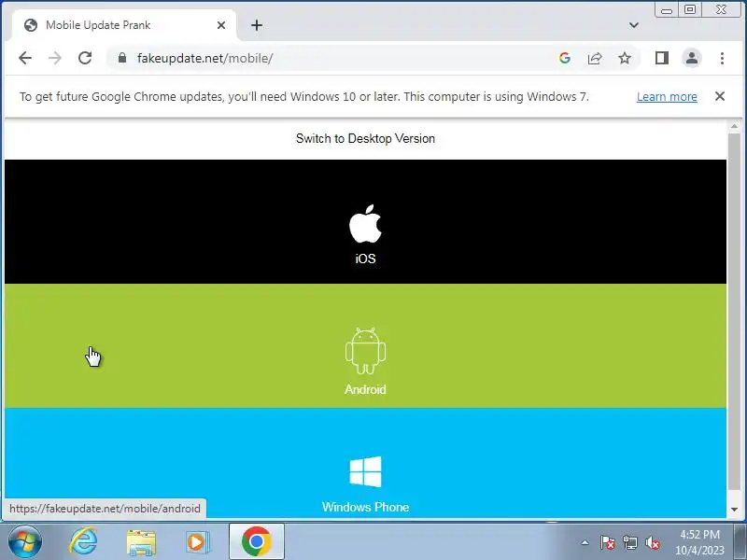Bookmark this tab with the star icon
Viewport: 747px width, 560px height.
tap(625, 58)
